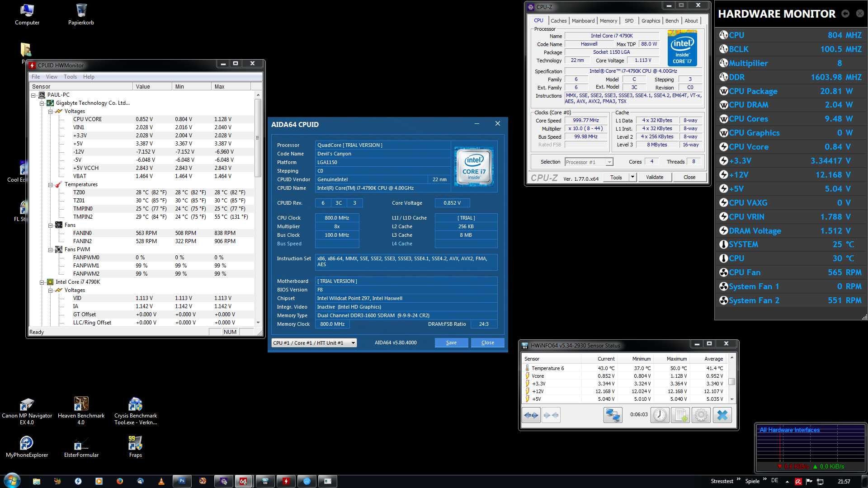Collapse the Temperatures tree node in HWMonitor
Image resolution: width=868 pixels, height=488 pixels.
click(51, 184)
